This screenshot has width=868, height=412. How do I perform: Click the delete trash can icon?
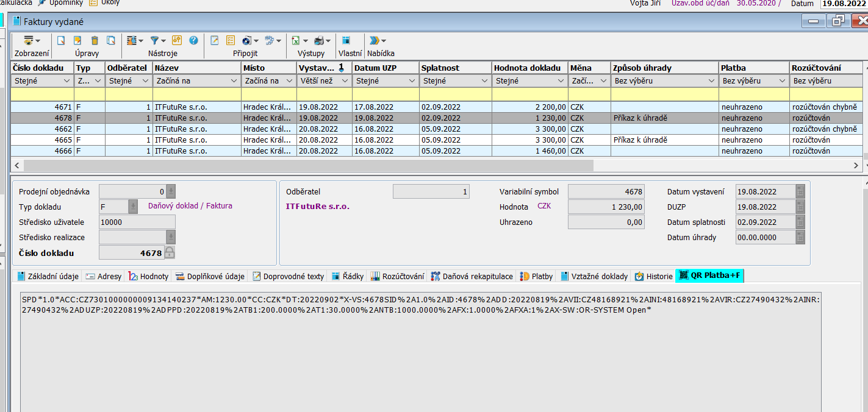click(95, 41)
